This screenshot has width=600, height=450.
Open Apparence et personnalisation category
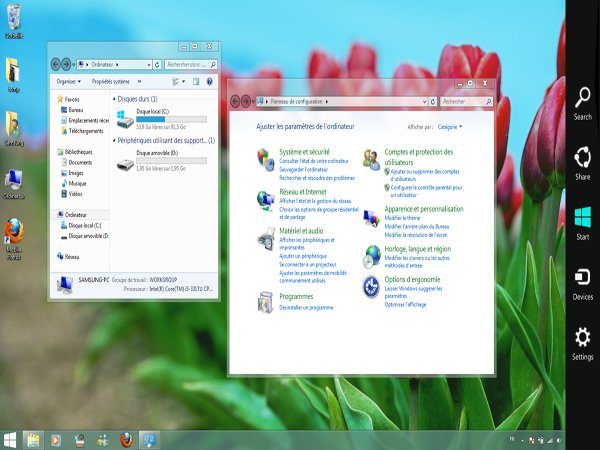pos(424,209)
